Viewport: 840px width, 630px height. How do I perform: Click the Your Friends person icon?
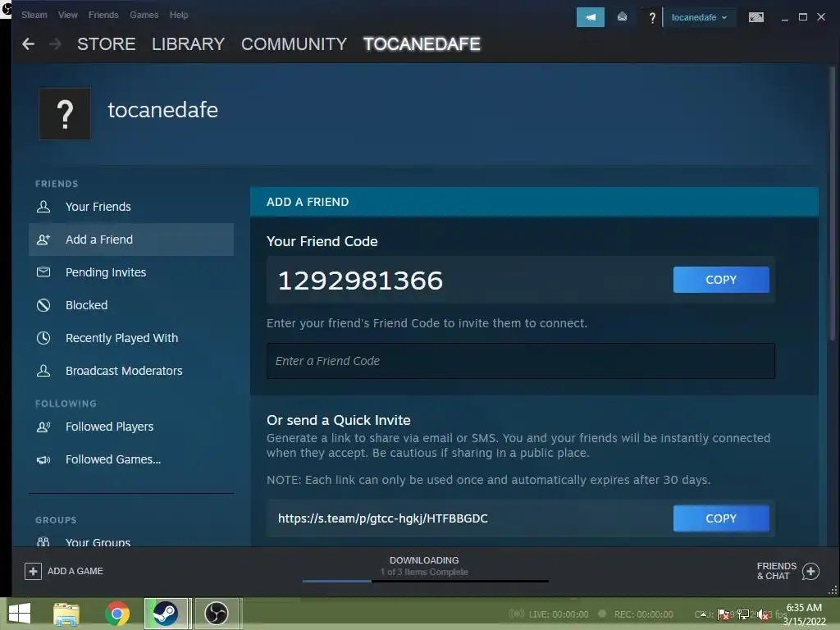pyautogui.click(x=43, y=207)
